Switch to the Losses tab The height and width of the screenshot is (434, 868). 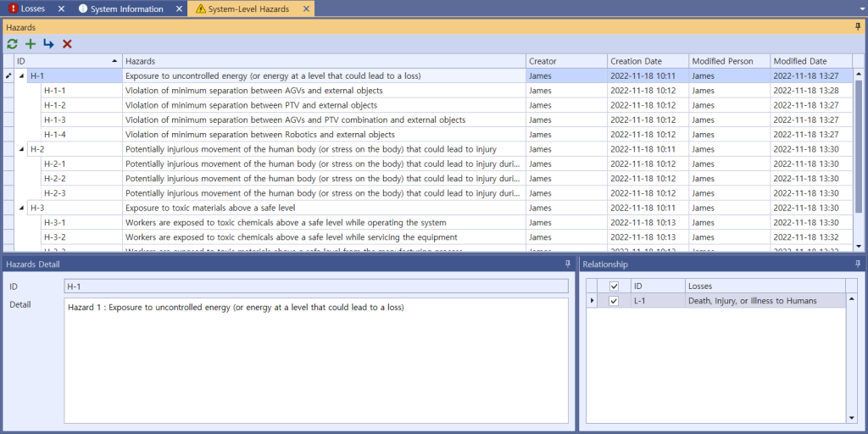tap(32, 9)
